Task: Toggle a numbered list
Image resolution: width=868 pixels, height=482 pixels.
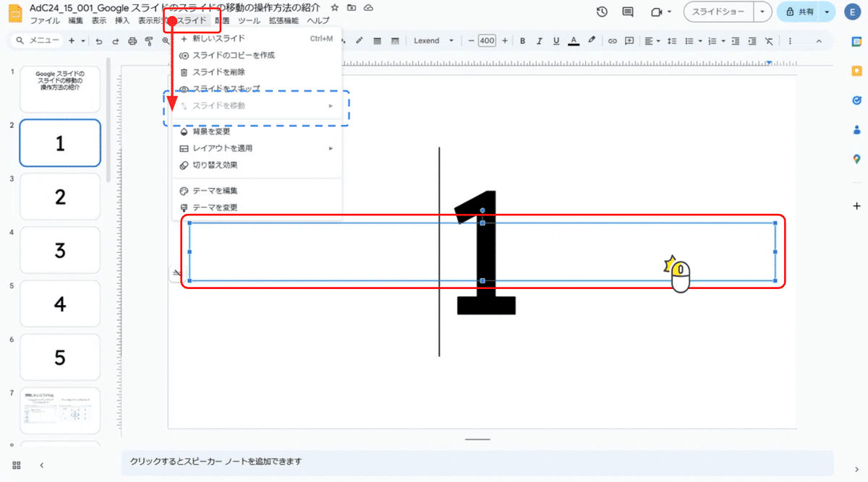Action: coord(712,40)
